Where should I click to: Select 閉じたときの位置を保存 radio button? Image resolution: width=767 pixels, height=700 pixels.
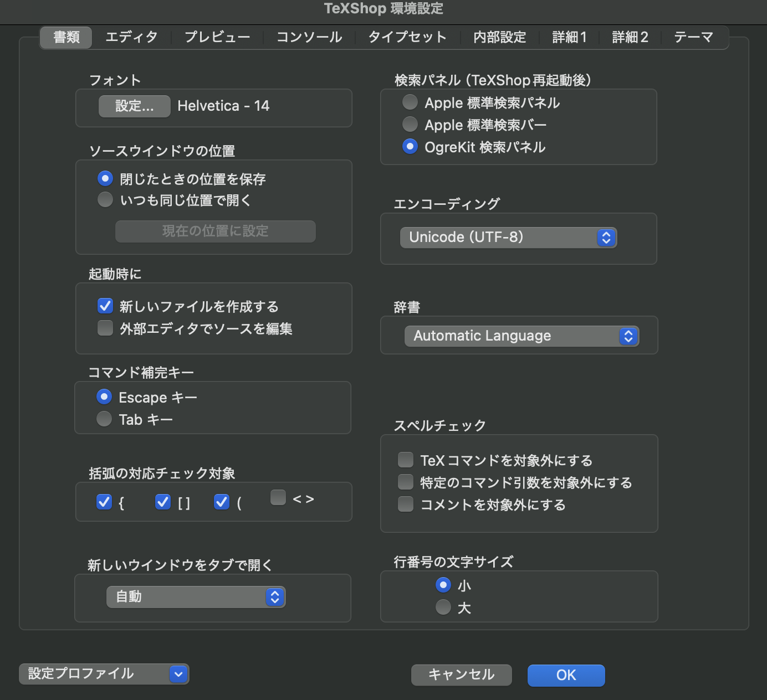tap(105, 178)
